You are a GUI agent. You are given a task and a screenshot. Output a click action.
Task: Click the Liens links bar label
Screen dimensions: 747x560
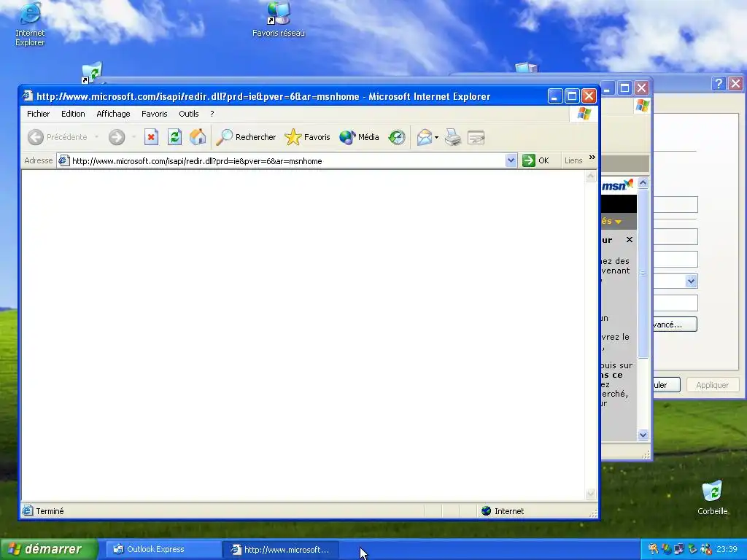point(573,161)
